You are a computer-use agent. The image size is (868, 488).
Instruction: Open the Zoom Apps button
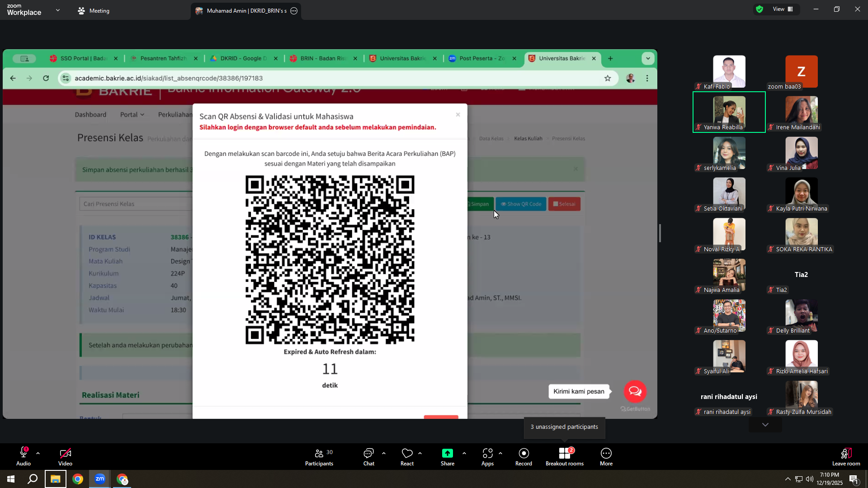pyautogui.click(x=487, y=456)
